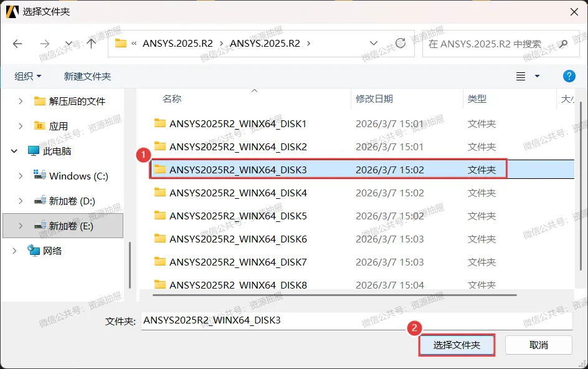Select 此电脑 in navigation pane
Viewport: 588px width, 369px height.
pyautogui.click(x=49, y=151)
